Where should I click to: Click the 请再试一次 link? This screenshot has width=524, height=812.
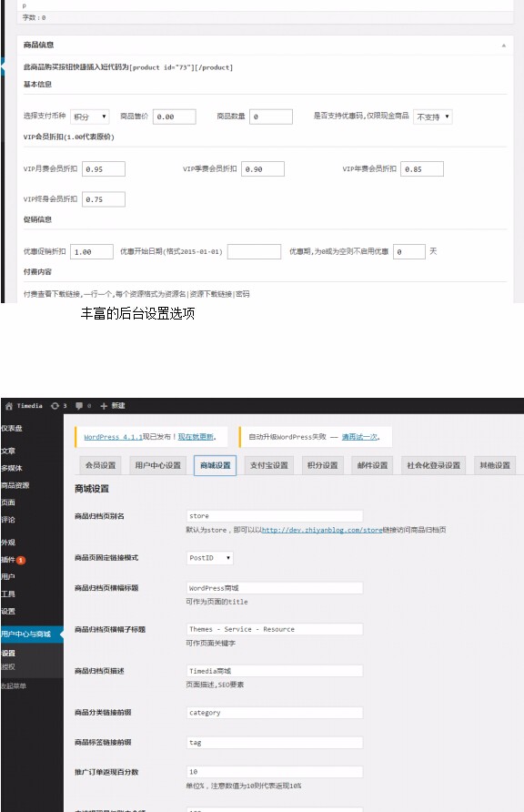(x=359, y=437)
